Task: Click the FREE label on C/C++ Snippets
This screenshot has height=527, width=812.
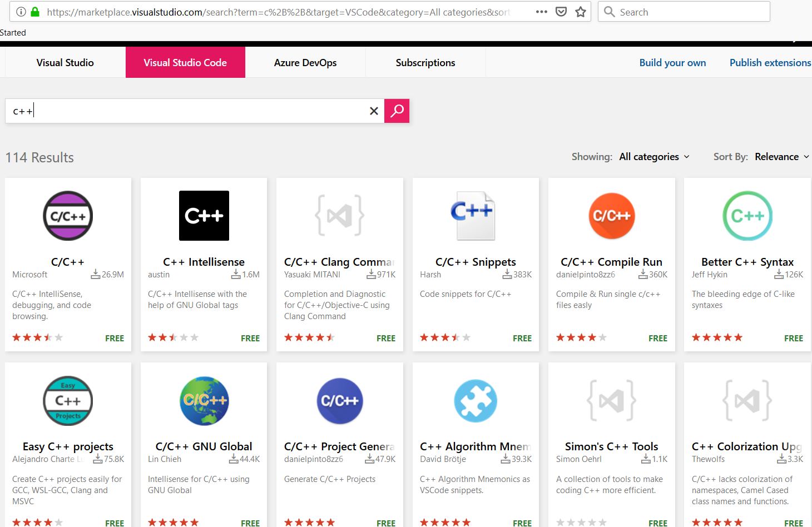Action: point(522,338)
